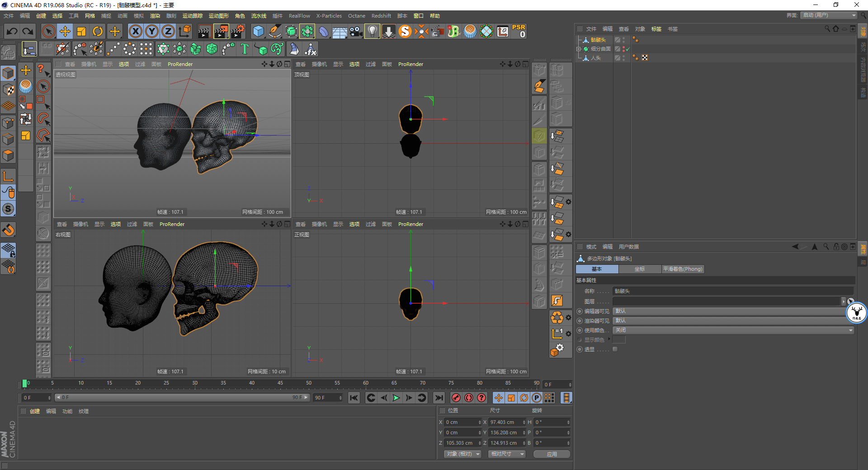Click the coordinate system cube-axis icon
Screen dimensions: 868x470
click(x=185, y=31)
